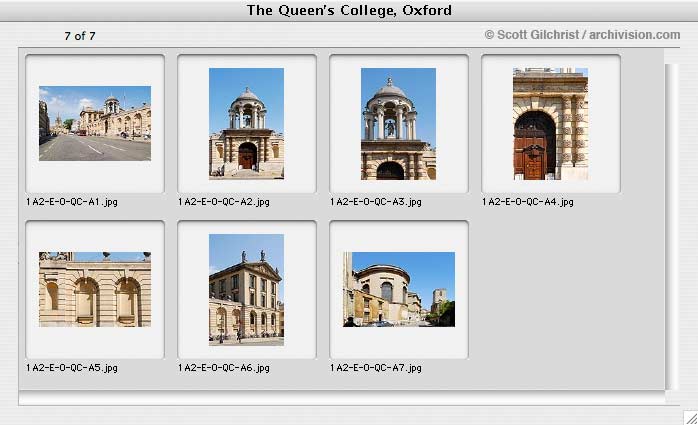This screenshot has height=425, width=698.
Task: Click "The Queen's College, Oxford" title bar
Action: coord(349,10)
